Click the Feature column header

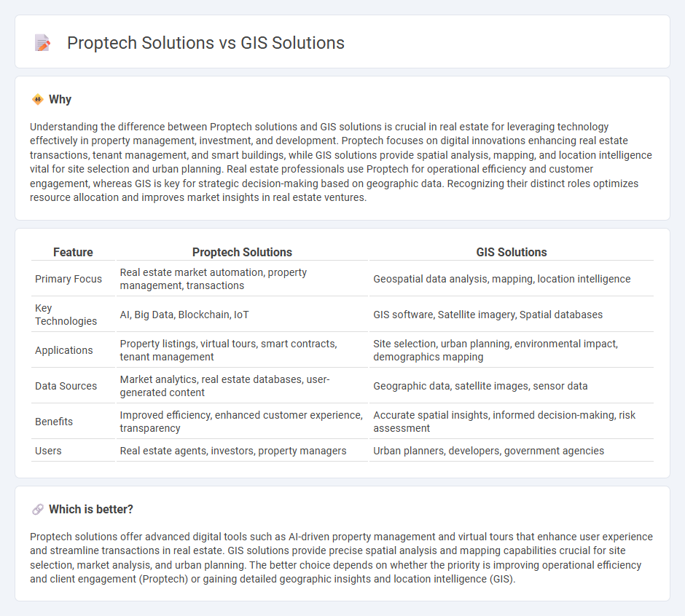(73, 253)
